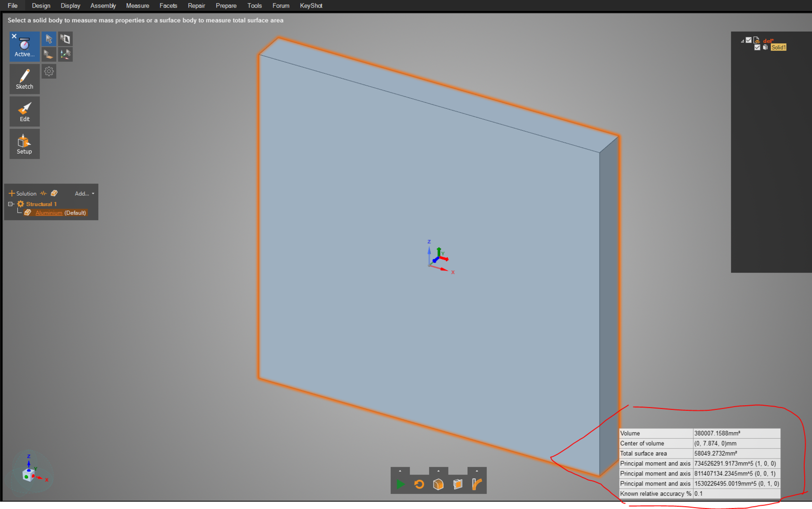The width and height of the screenshot is (812, 509).
Task: Open the Prepare menu
Action: 226,6
